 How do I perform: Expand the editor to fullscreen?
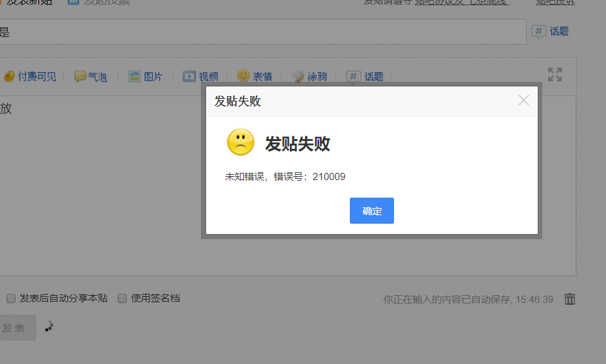(x=555, y=74)
